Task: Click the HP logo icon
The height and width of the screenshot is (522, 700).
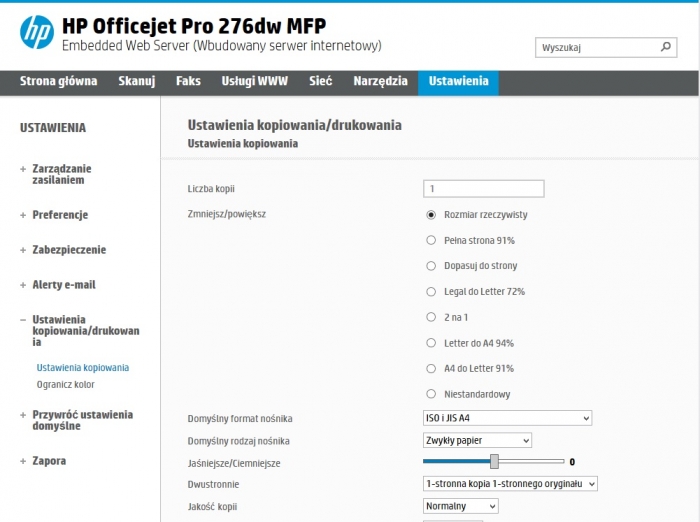Action: point(37,32)
